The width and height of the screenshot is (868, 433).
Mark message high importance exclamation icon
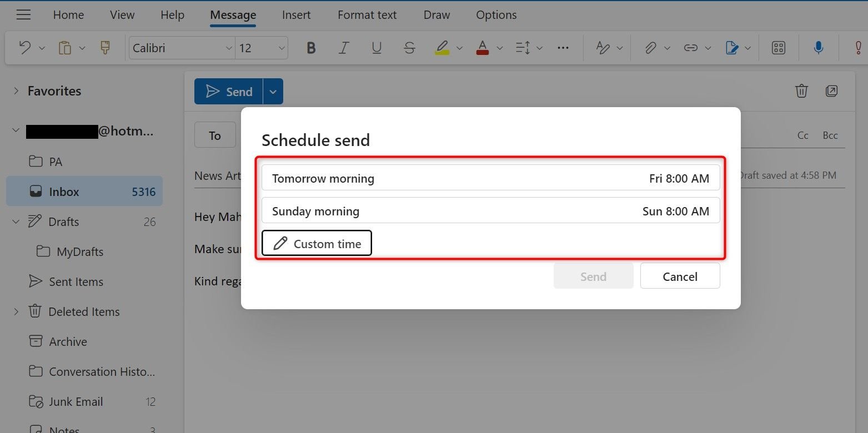pos(859,48)
